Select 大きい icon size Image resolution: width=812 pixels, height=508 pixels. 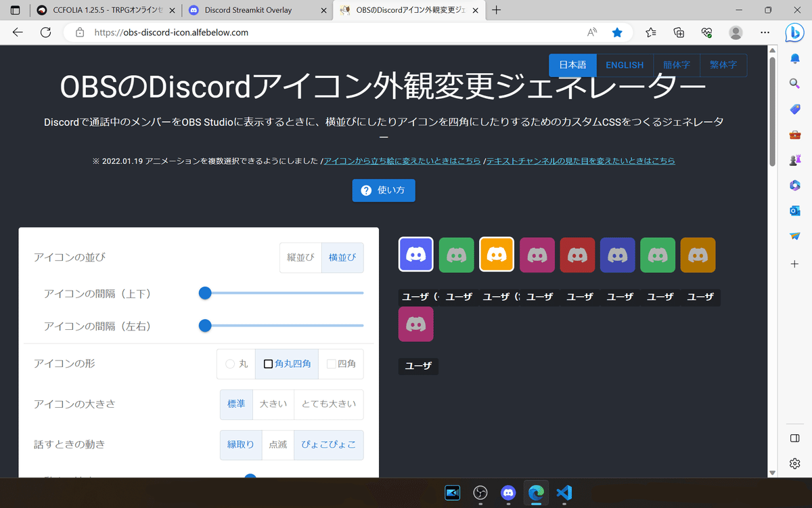273,404
